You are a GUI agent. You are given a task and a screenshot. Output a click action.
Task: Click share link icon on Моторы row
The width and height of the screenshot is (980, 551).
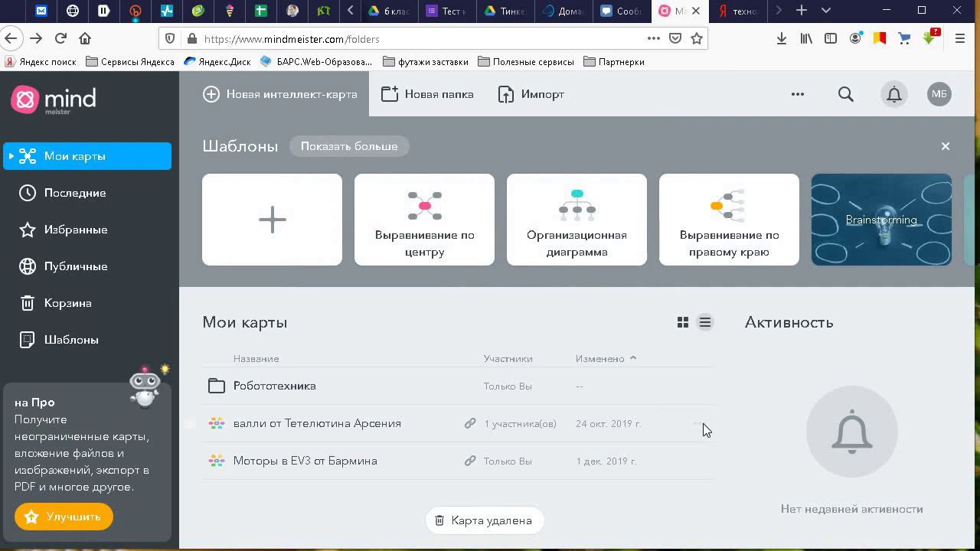coord(470,461)
